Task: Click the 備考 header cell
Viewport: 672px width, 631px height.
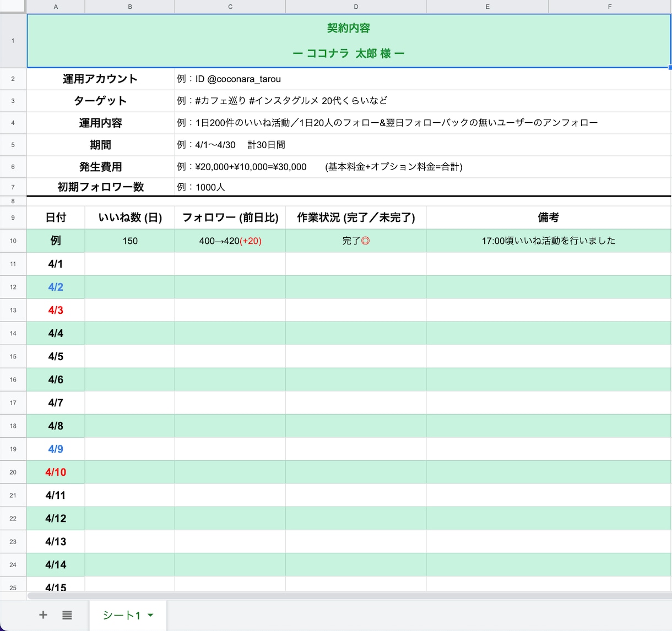Action: pyautogui.click(x=549, y=217)
